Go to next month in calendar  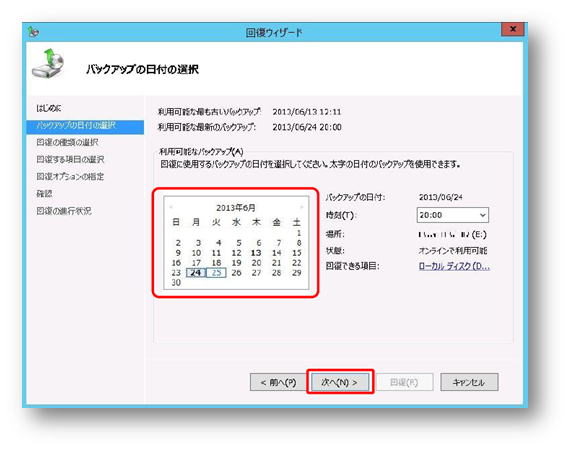pyautogui.click(x=301, y=207)
